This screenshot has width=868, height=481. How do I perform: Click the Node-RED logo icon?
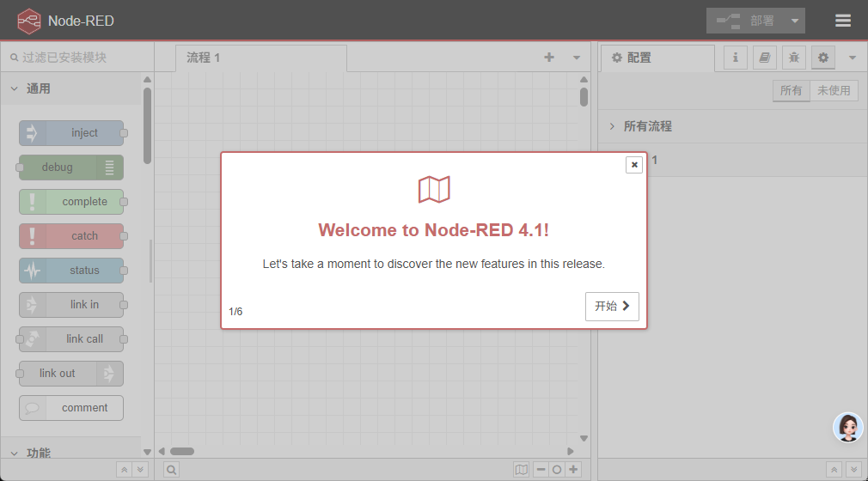[x=28, y=21]
